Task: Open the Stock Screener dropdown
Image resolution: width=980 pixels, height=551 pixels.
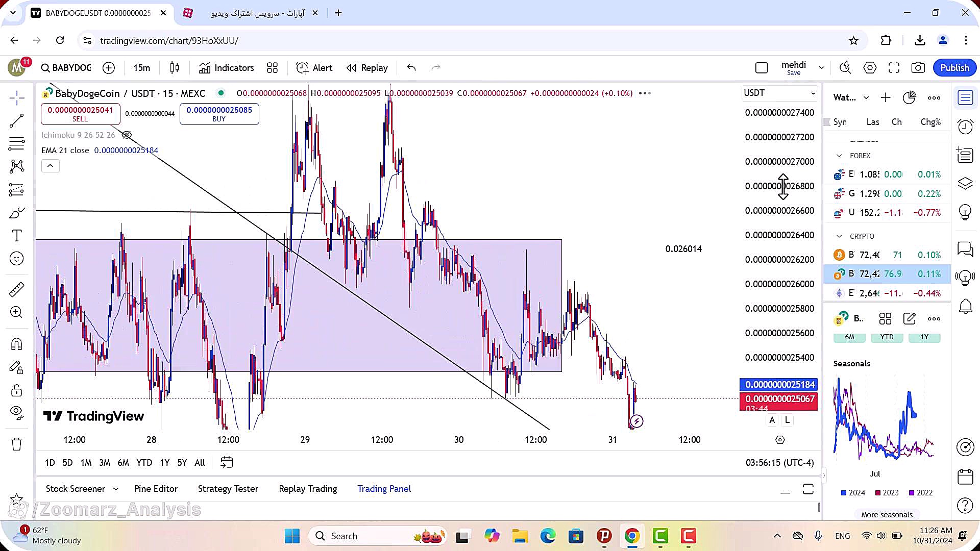Action: point(82,489)
